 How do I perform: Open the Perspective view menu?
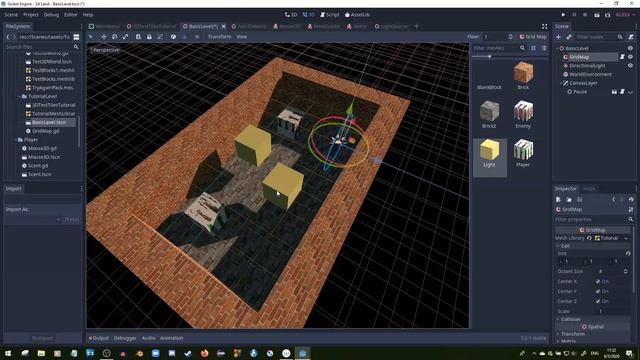[x=105, y=50]
